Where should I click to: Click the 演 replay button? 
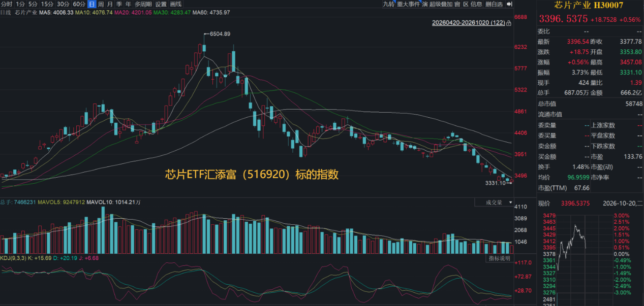[x=425, y=4]
